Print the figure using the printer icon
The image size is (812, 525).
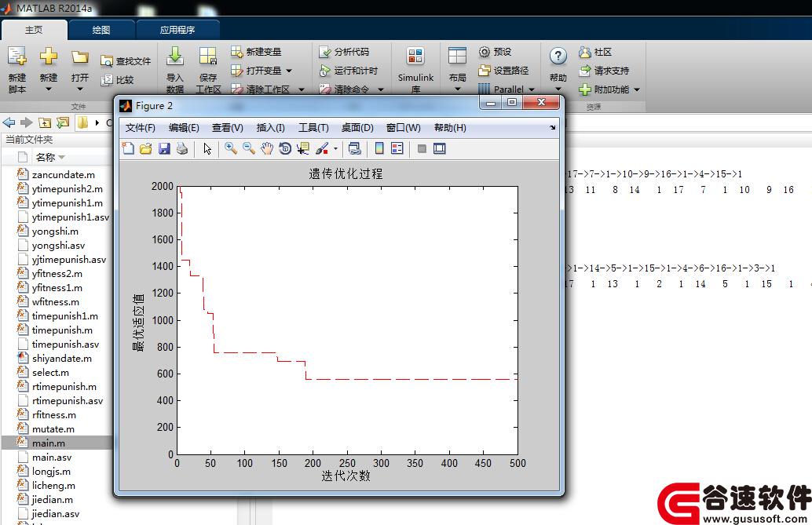tap(181, 148)
